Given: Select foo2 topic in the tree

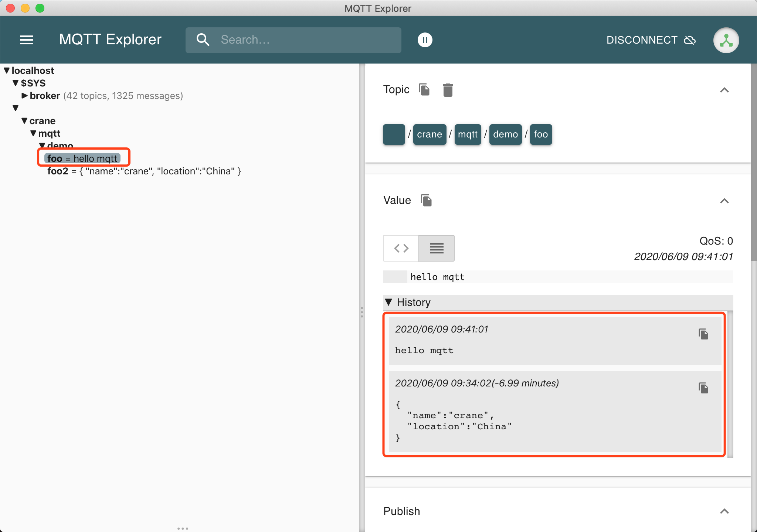Looking at the screenshot, I should (x=58, y=171).
